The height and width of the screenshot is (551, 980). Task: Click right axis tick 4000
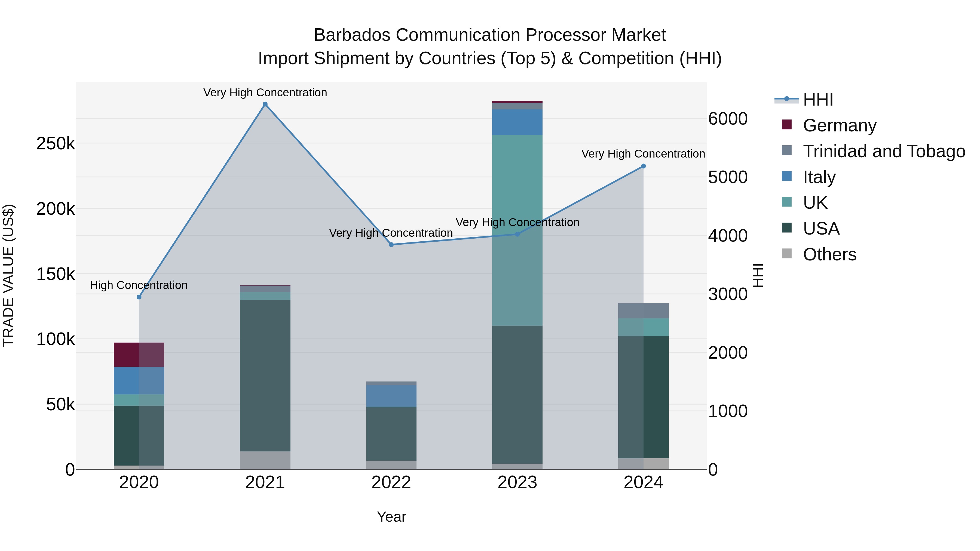(x=728, y=236)
